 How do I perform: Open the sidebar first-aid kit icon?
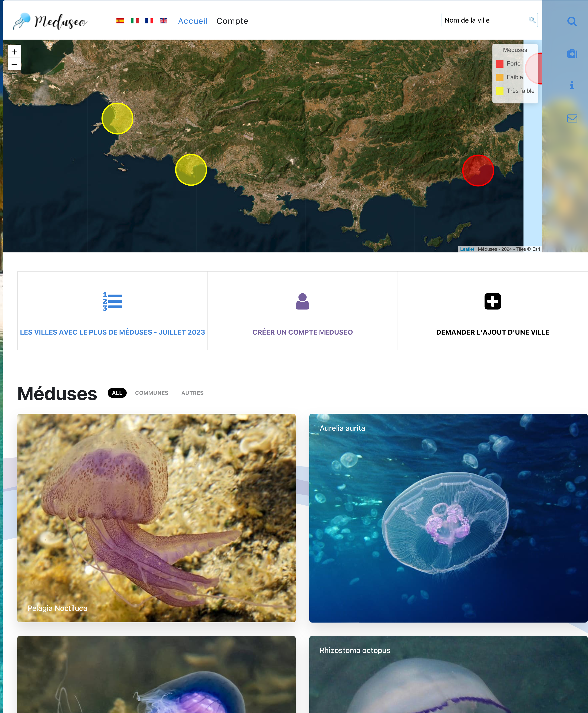[x=572, y=53]
